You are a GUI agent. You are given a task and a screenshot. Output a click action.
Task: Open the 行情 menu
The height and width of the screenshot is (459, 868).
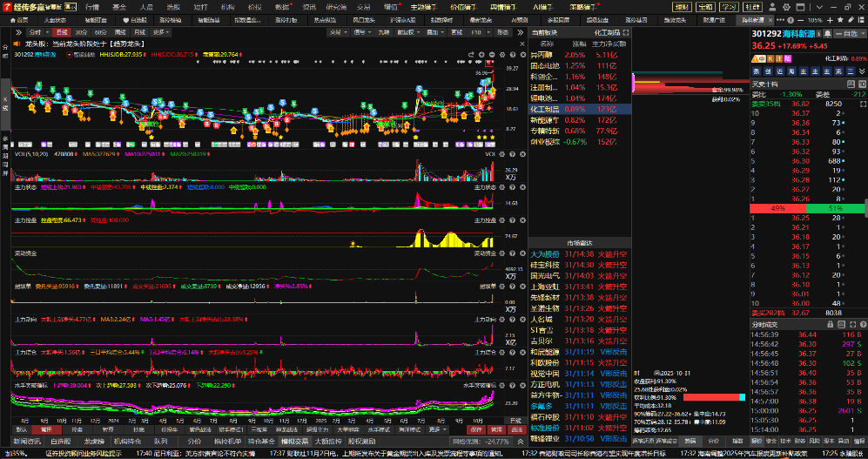tap(92, 7)
